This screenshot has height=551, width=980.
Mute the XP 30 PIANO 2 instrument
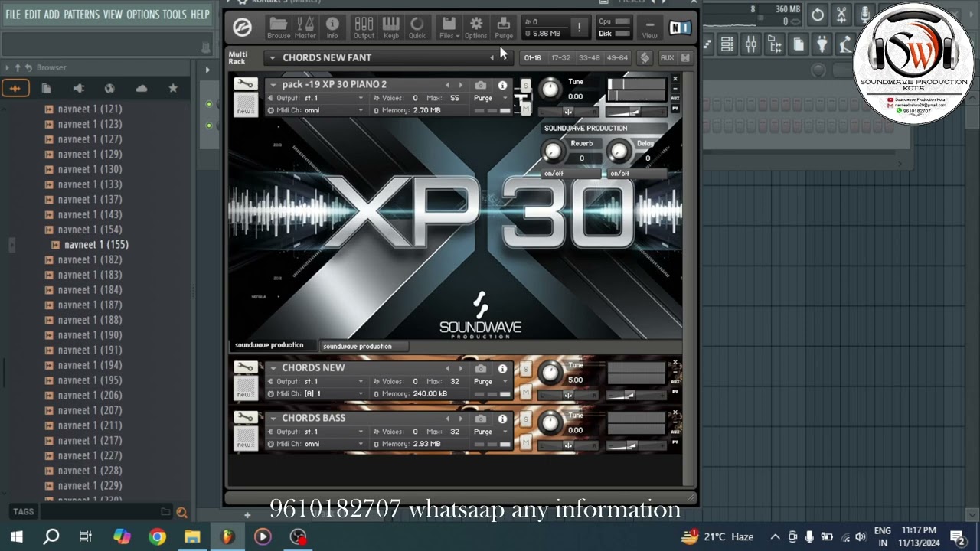coord(525,109)
